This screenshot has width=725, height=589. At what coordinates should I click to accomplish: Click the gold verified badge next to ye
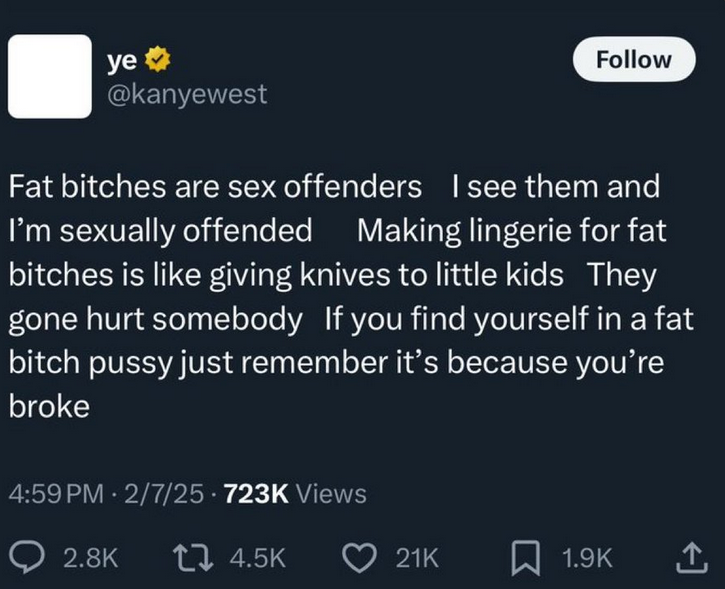click(158, 60)
